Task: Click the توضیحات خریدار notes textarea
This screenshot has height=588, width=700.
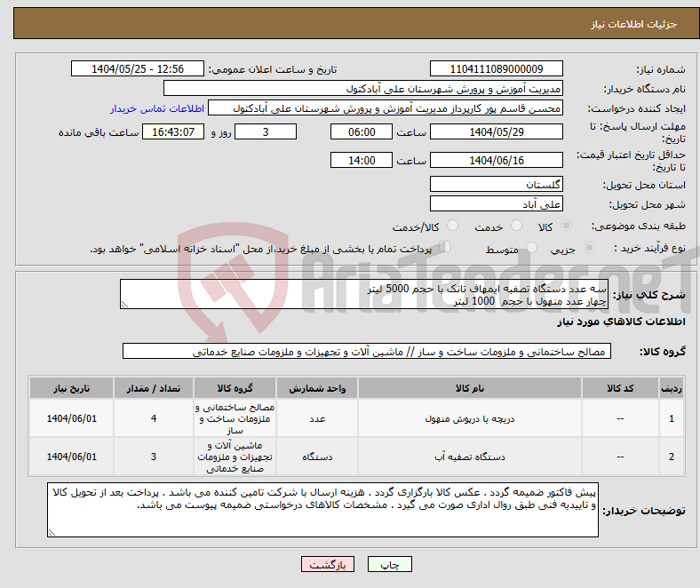Action: pos(322,510)
